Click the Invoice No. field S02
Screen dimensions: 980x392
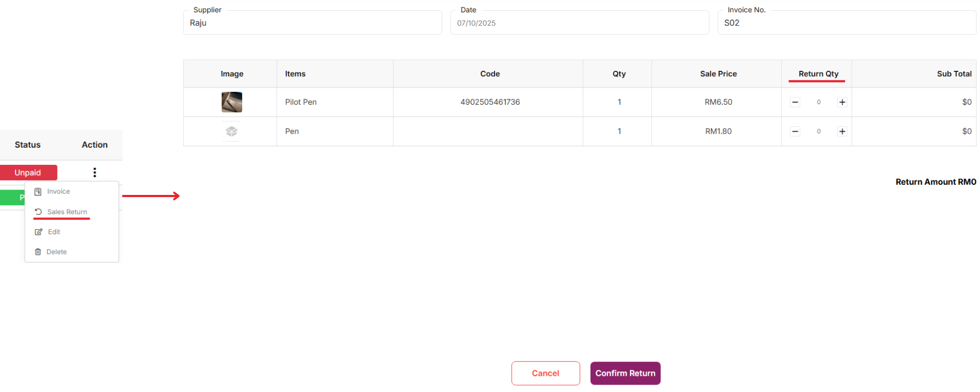tap(846, 23)
